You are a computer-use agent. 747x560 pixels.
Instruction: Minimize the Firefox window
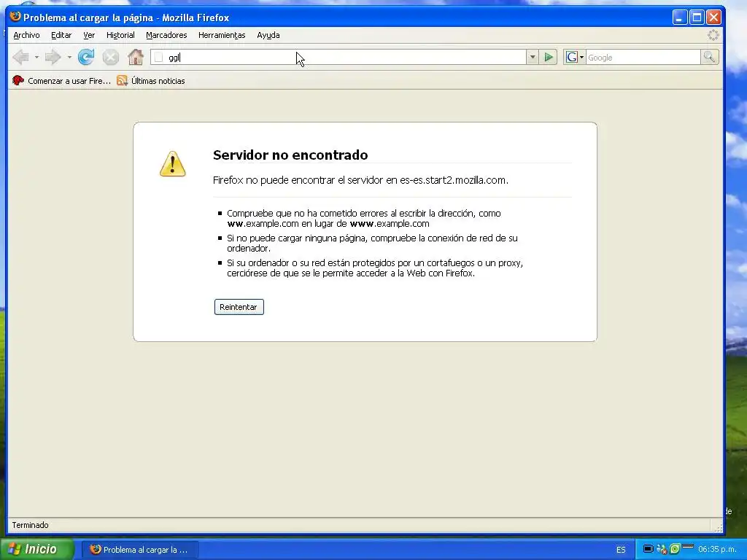[680, 17]
